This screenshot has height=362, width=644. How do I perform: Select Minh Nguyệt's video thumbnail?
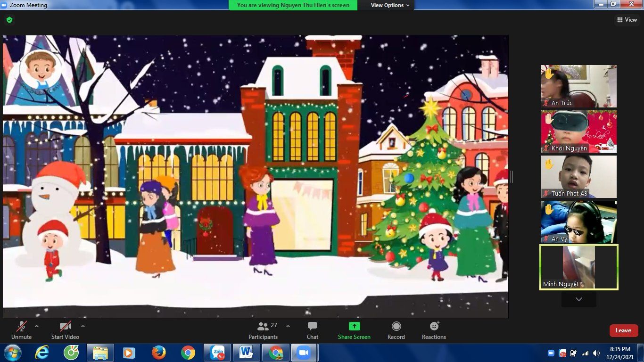pos(578,267)
